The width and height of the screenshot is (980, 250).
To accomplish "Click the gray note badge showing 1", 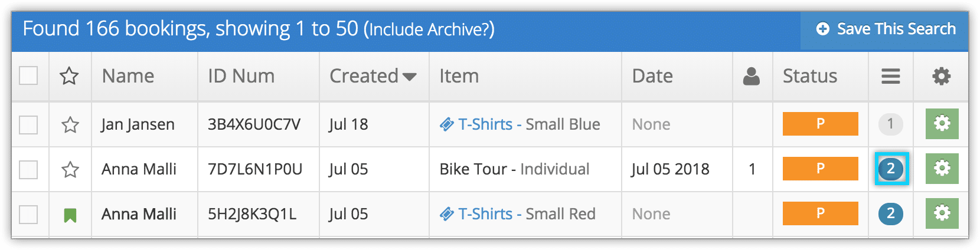I will pyautogui.click(x=890, y=124).
